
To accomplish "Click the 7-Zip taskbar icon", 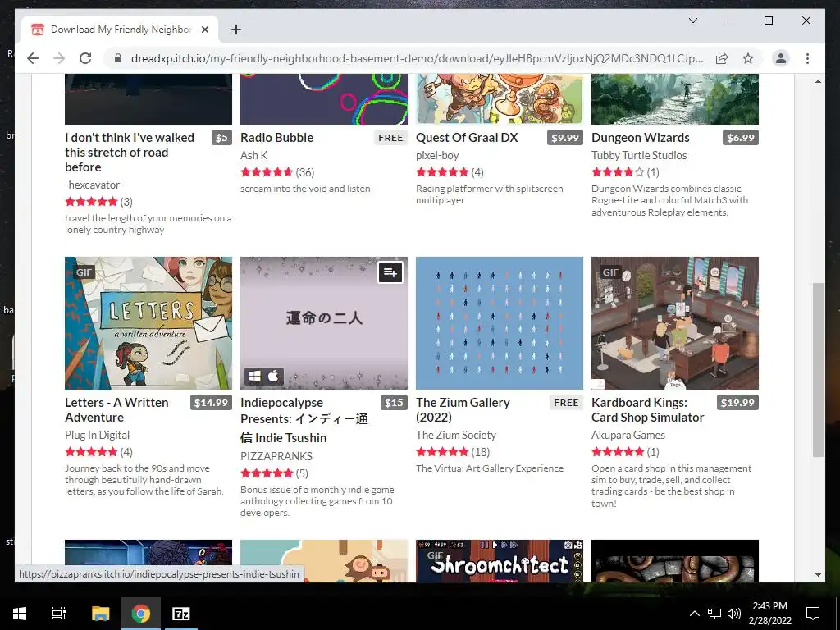I will (x=180, y=614).
